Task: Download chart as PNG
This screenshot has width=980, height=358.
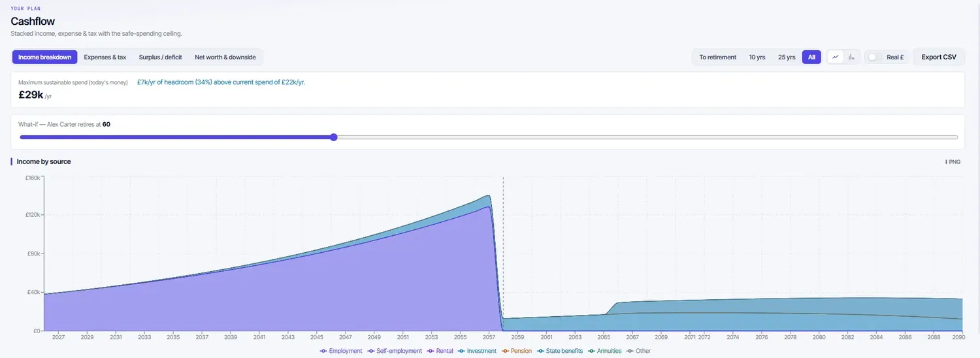Action: coord(953,161)
